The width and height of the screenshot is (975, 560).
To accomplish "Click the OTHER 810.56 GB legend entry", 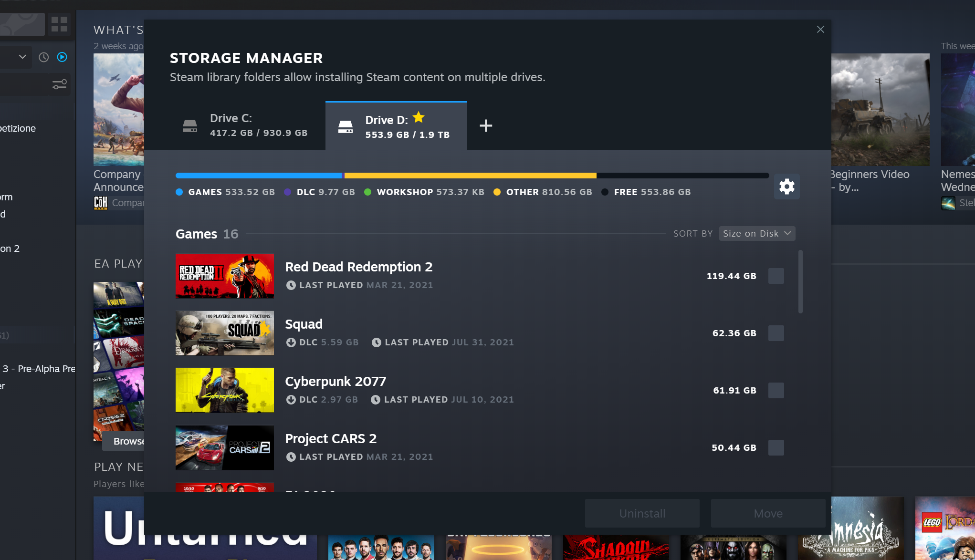I will click(543, 192).
